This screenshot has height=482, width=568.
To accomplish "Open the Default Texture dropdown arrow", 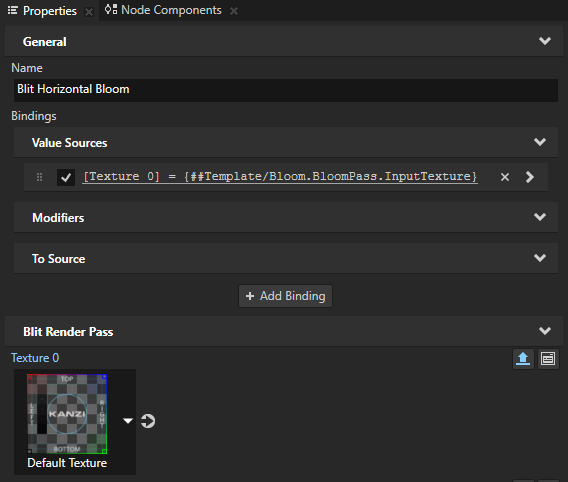I will pos(128,421).
